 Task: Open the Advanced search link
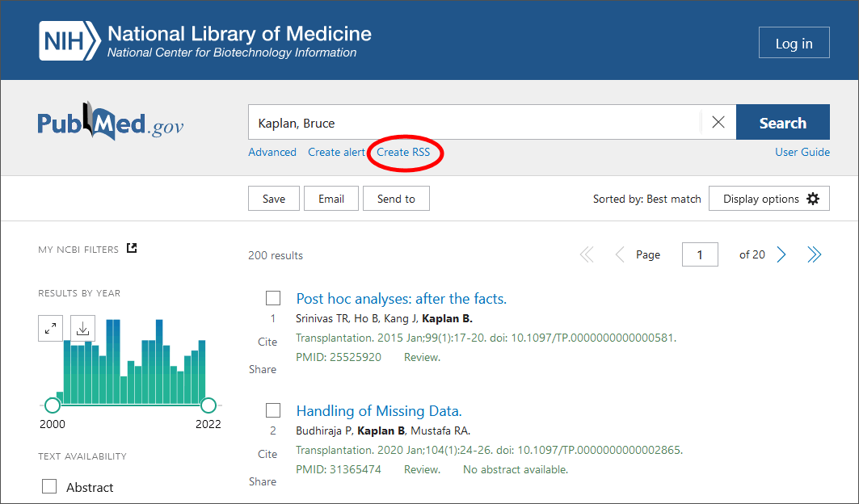click(272, 153)
